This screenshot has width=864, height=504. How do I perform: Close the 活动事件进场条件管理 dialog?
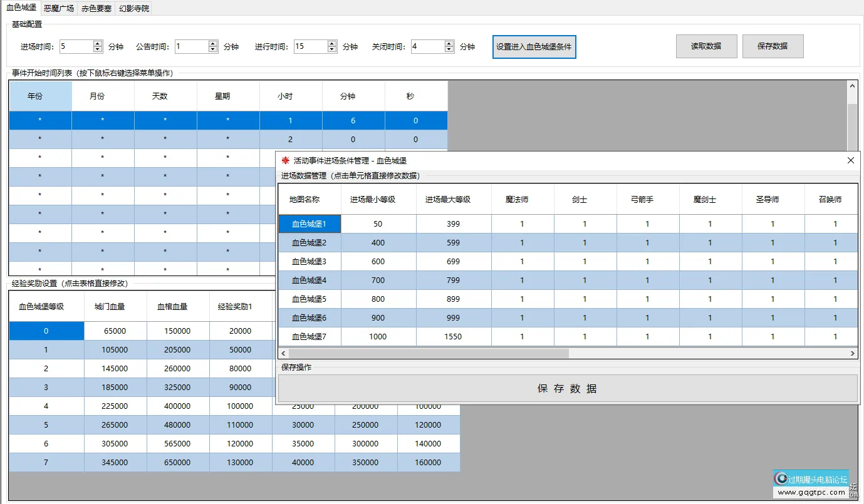[x=850, y=160]
